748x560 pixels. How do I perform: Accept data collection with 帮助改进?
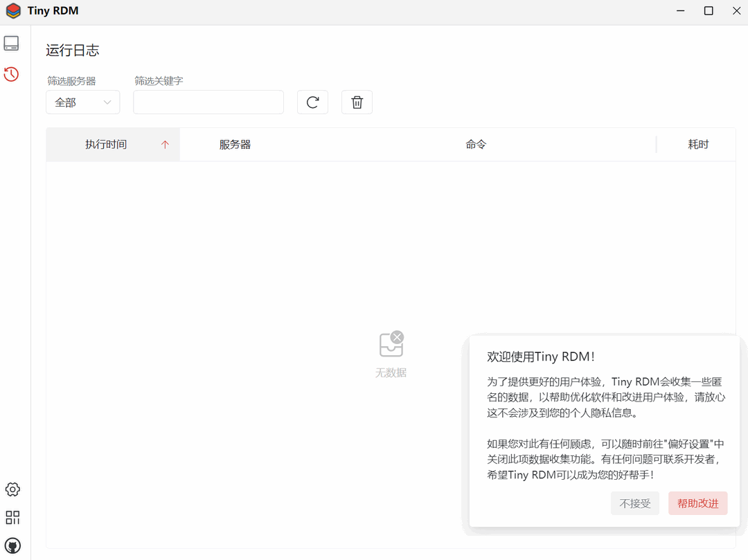point(698,503)
